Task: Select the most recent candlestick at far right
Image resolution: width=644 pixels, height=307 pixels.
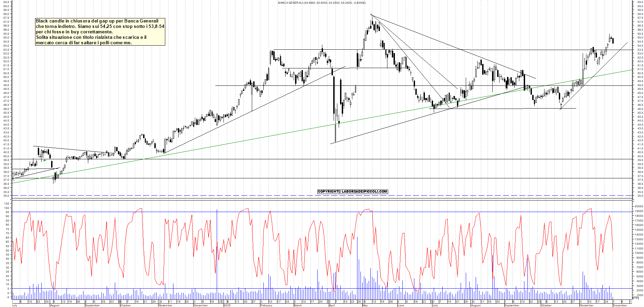Action: coord(613,41)
